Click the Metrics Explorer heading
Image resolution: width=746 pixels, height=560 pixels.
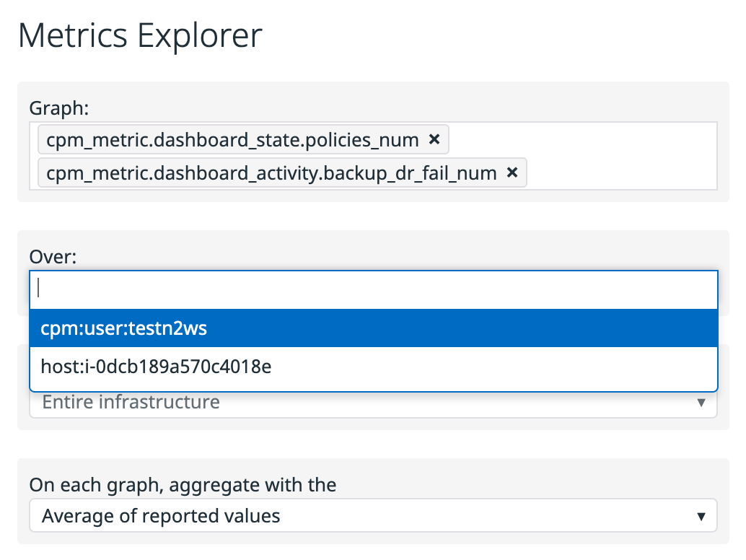tap(140, 36)
